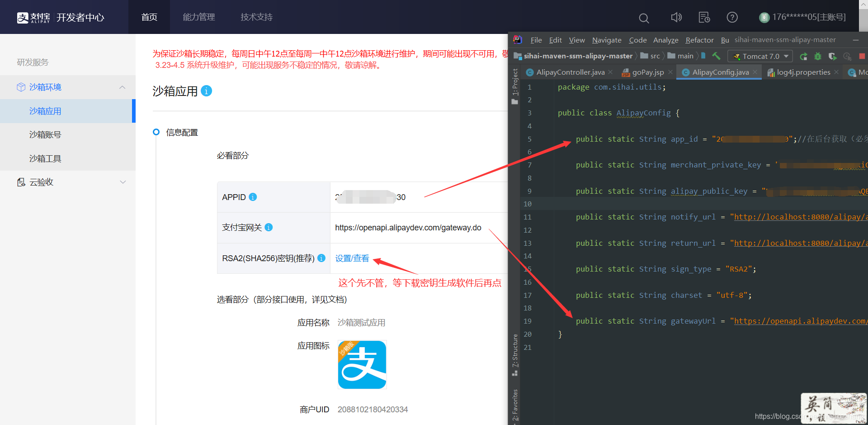The width and height of the screenshot is (868, 425).
Task: Click the notify_url localhost link in code
Action: point(800,217)
